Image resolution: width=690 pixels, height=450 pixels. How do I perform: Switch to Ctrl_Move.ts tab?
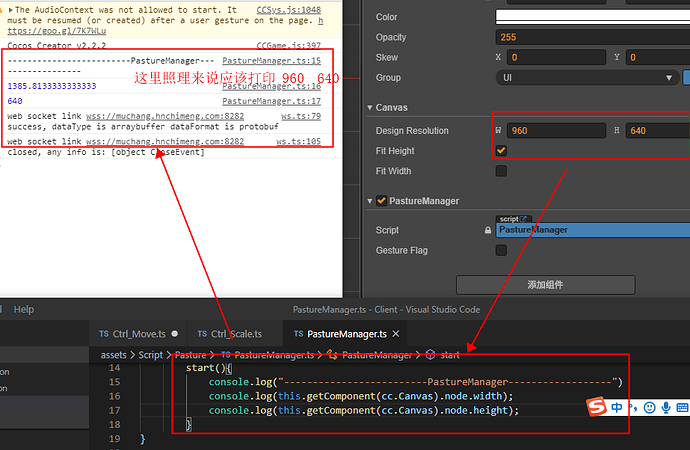tap(139, 334)
